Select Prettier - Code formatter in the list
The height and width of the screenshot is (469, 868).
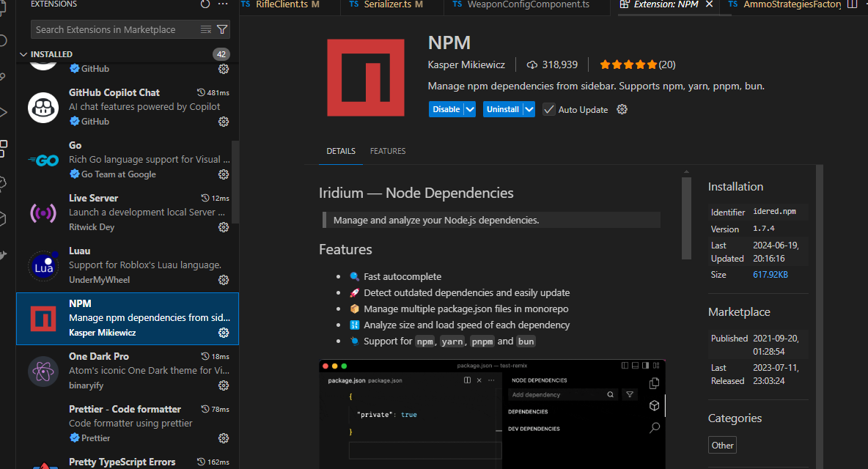coord(125,409)
